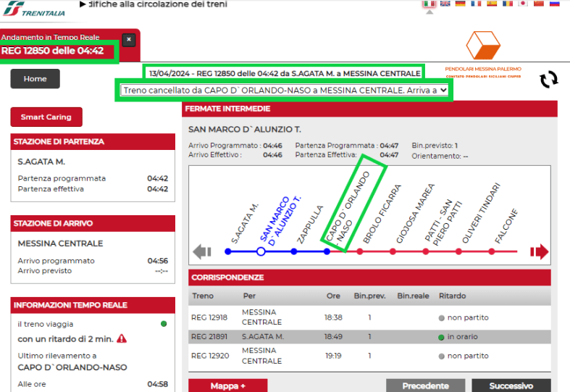
Task: Open the Mappa + button
Action: click(x=227, y=385)
